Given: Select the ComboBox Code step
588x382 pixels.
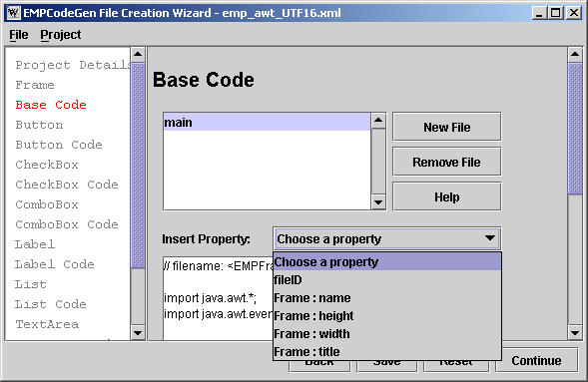Looking at the screenshot, I should [x=67, y=224].
